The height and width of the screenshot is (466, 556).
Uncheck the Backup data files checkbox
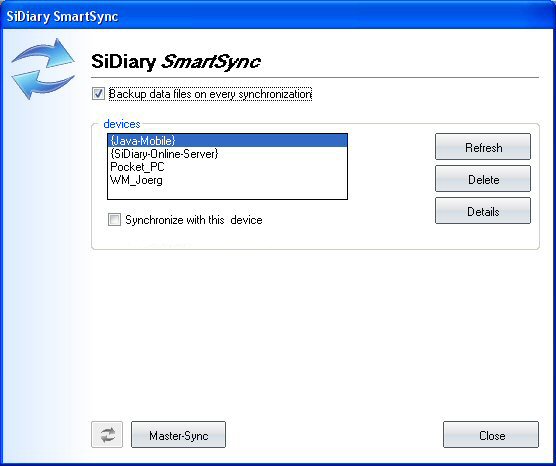pos(98,94)
